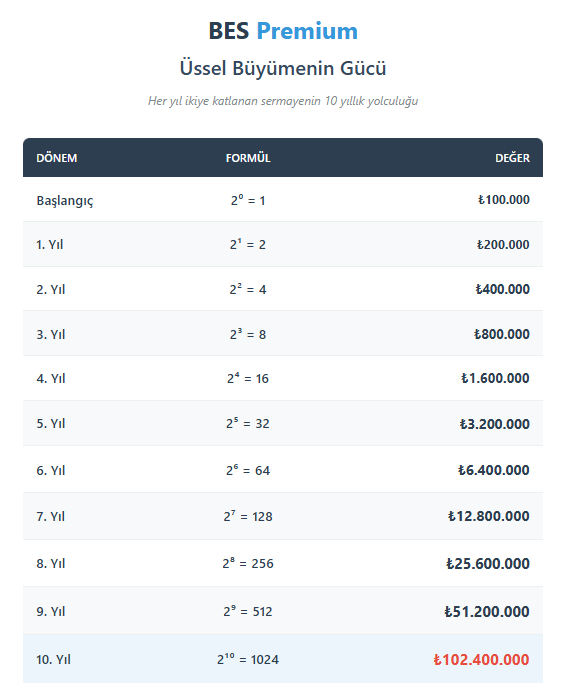
Task: Click the 2⁵ = 32 formula
Action: pos(248,423)
